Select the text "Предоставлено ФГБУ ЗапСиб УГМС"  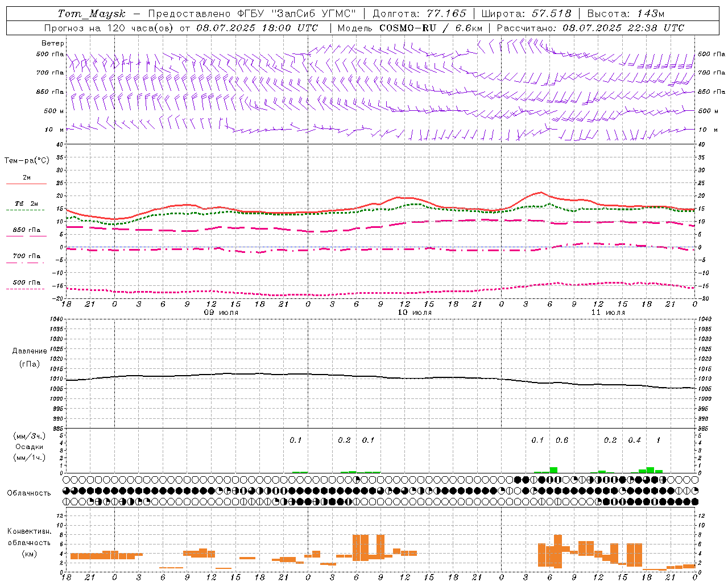click(x=252, y=14)
